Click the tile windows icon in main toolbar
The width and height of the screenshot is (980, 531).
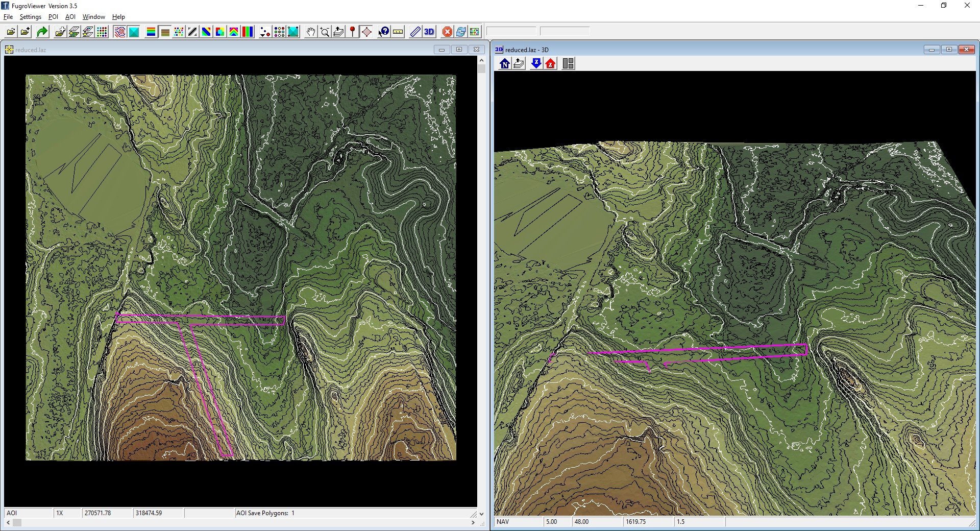(x=475, y=32)
